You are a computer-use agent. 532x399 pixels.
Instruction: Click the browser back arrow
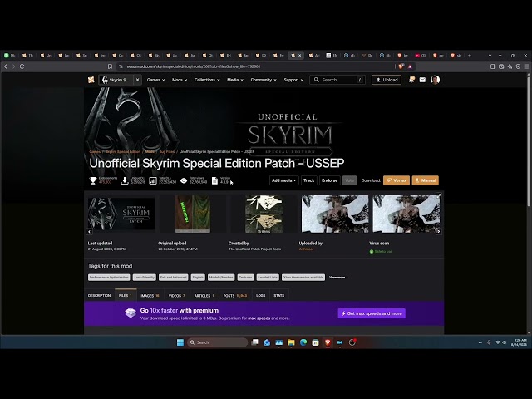6,66
